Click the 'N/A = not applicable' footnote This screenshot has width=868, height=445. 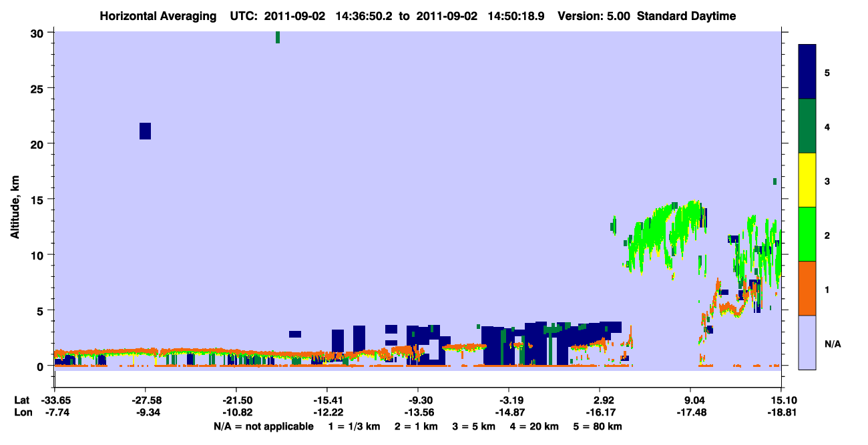(263, 426)
